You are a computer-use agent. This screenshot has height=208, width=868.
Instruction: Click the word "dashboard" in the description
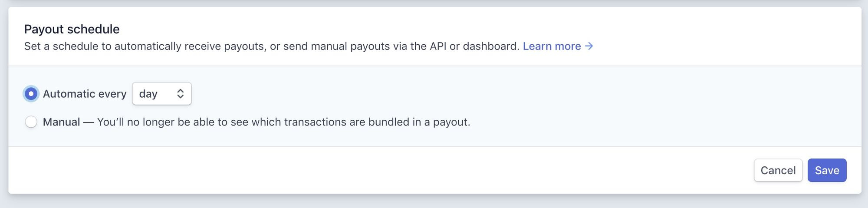pyautogui.click(x=490, y=46)
